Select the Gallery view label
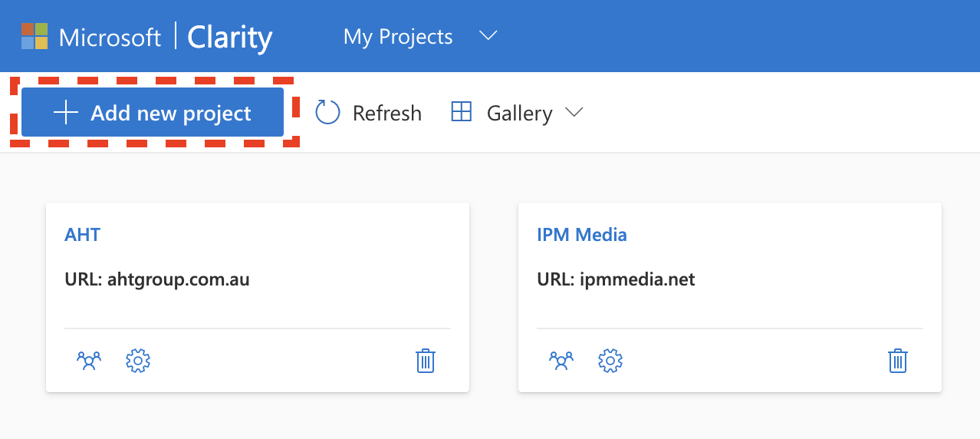980x439 pixels. (x=519, y=113)
